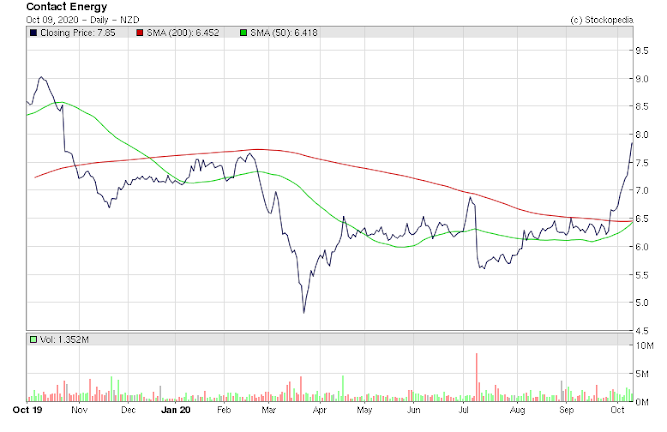This screenshot has width=667, height=432.
Task: Click the 7.5 price axis value
Action: click(642, 163)
